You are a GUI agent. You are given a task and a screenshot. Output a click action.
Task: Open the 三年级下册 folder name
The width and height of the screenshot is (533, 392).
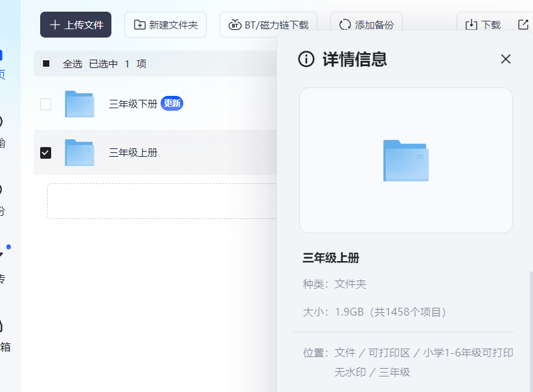[133, 104]
